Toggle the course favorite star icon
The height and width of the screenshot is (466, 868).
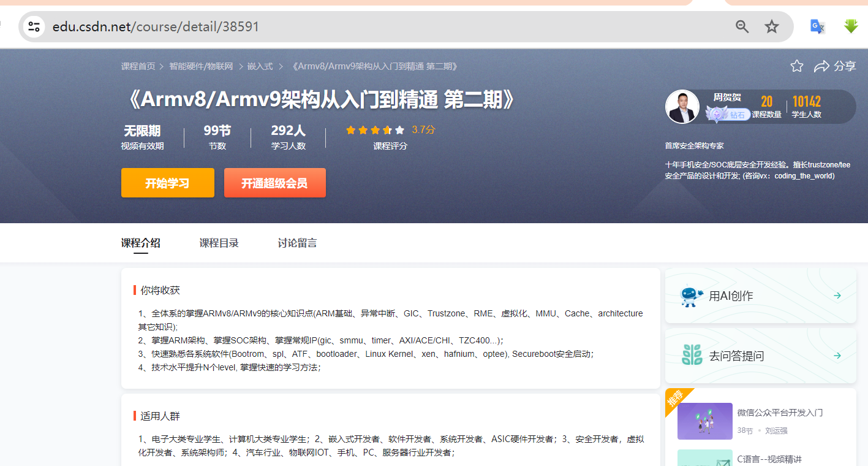796,66
